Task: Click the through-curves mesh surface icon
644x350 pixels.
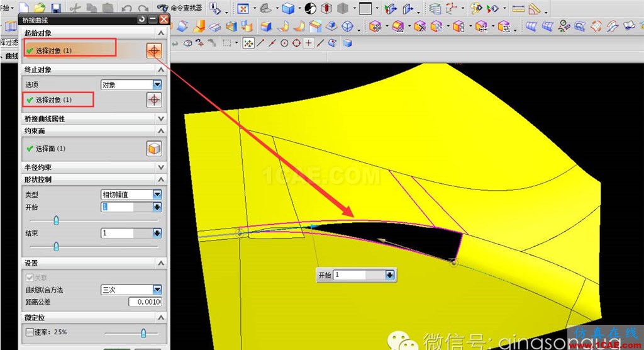Action: (548, 26)
